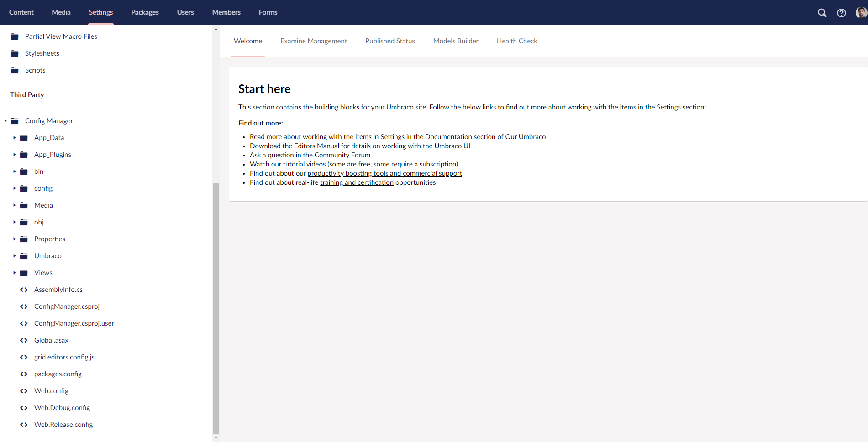Switch to the Health Check tab

click(517, 41)
